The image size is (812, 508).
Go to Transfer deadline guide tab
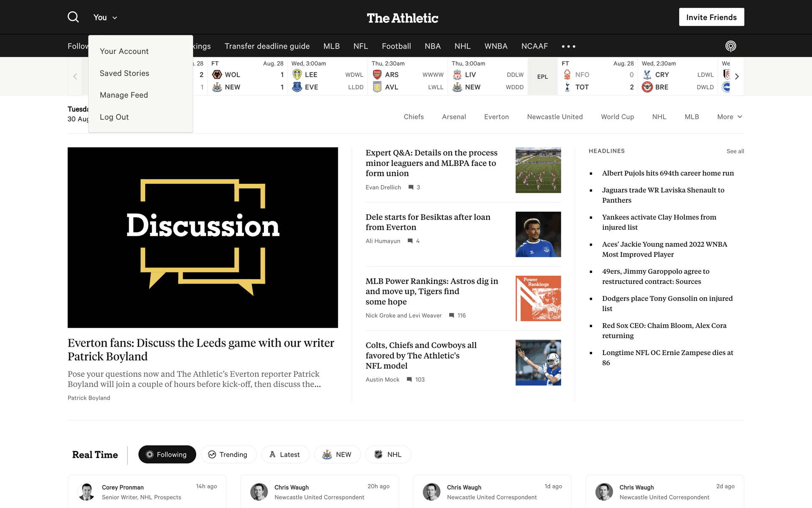(267, 46)
